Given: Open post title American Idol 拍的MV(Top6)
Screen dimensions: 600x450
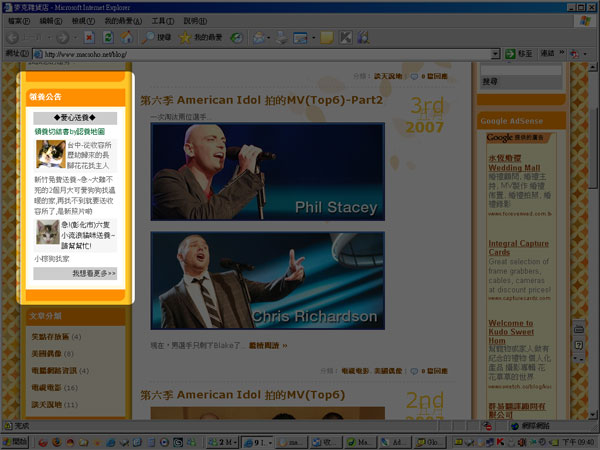Looking at the screenshot, I should tap(242, 395).
